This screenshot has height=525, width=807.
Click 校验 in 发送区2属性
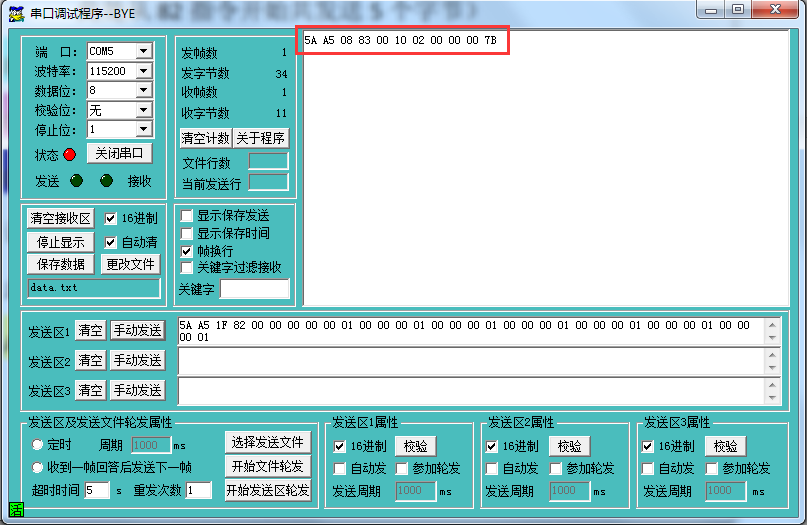tap(570, 446)
